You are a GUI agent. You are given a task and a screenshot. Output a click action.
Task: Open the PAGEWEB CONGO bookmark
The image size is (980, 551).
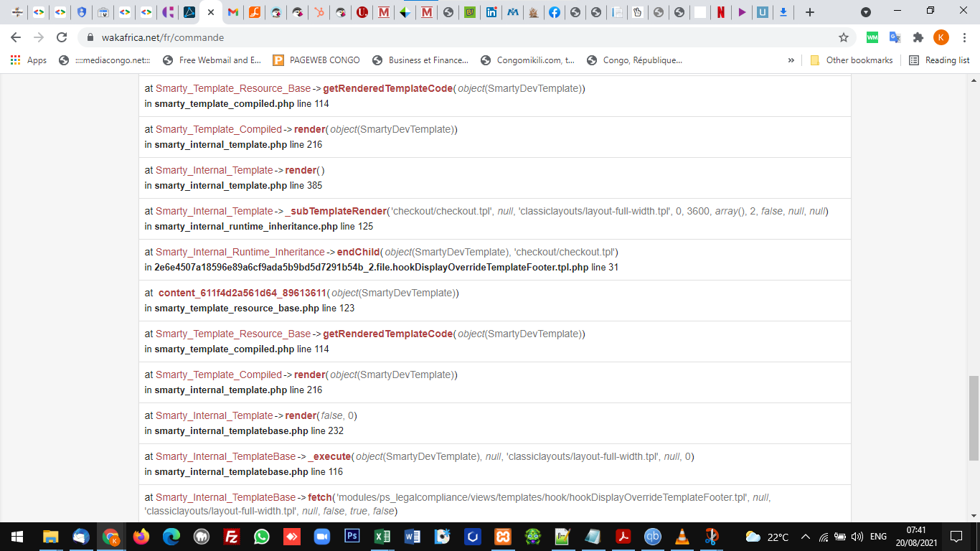pyautogui.click(x=316, y=60)
